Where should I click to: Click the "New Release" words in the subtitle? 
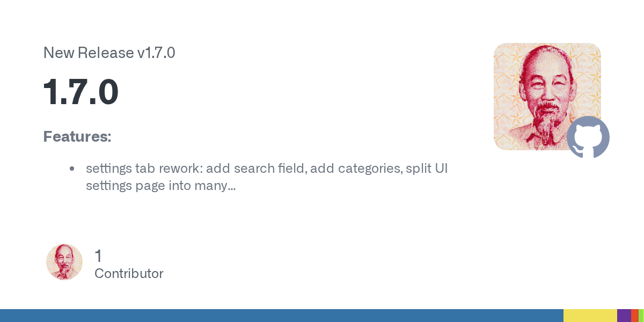coord(89,53)
